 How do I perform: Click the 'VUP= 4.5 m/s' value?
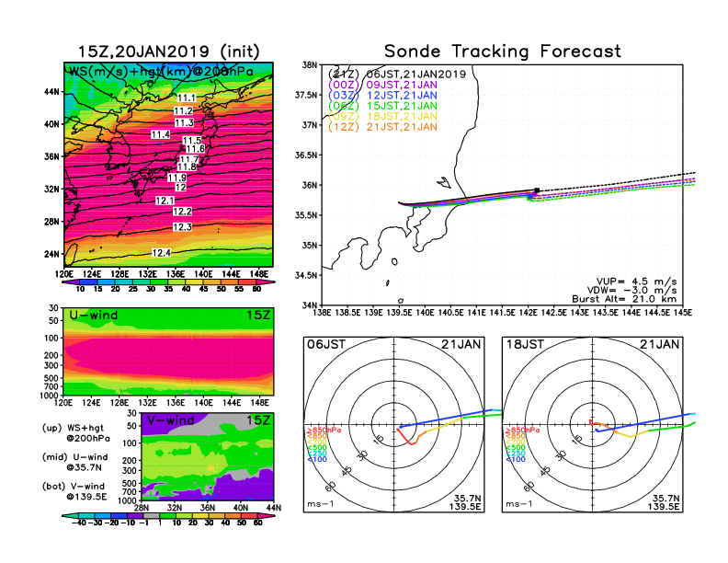(636, 281)
